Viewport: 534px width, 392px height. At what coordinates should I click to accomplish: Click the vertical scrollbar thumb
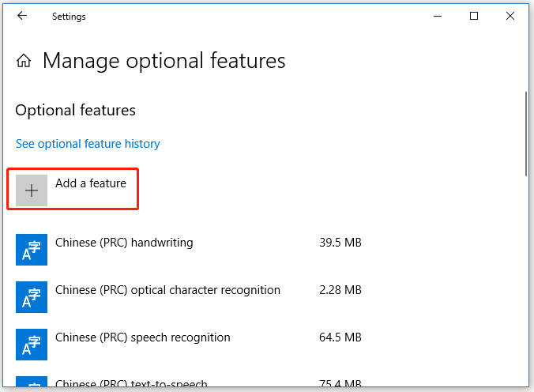click(x=526, y=134)
